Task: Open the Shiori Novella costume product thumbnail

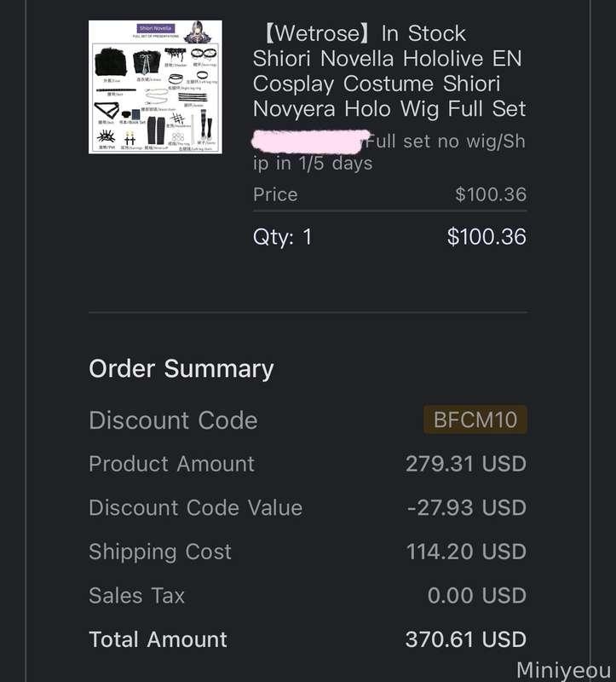Action: coord(155,87)
